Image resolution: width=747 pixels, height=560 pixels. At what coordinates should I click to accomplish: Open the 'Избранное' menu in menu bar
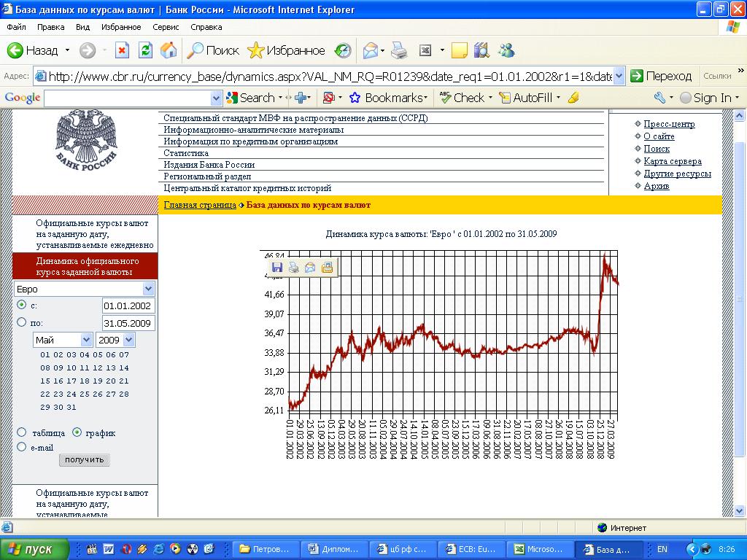click(x=121, y=27)
